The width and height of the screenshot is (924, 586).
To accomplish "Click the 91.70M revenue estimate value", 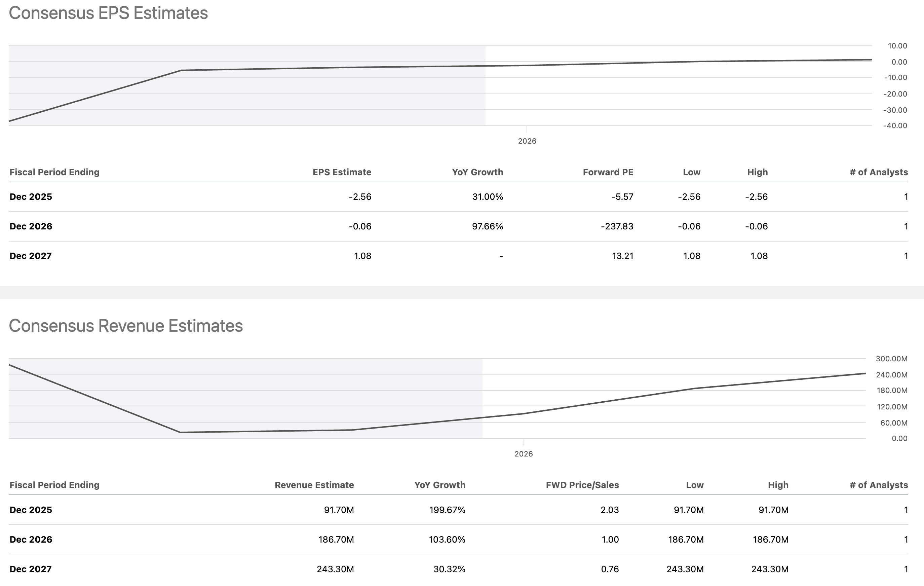I will click(x=339, y=510).
